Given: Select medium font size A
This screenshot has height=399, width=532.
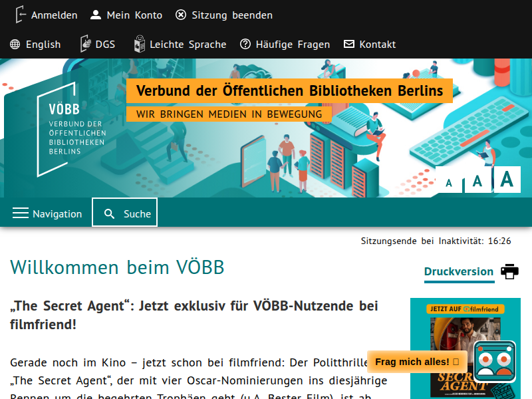Looking at the screenshot, I should click(477, 181).
